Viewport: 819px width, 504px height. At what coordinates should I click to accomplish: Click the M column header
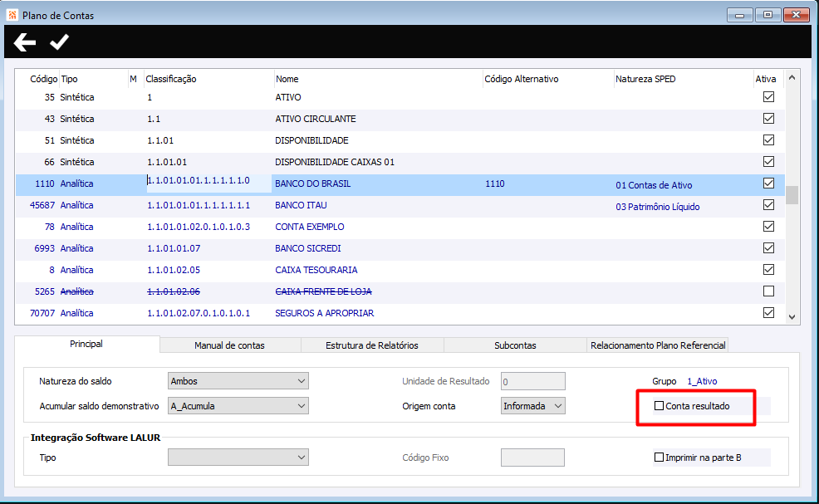click(x=133, y=79)
